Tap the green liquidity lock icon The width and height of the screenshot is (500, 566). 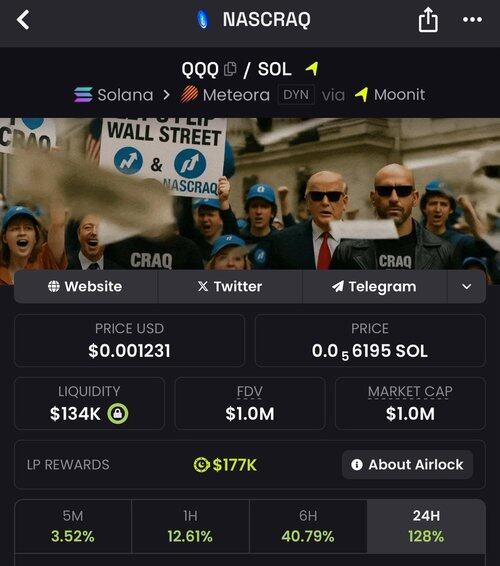click(x=118, y=413)
